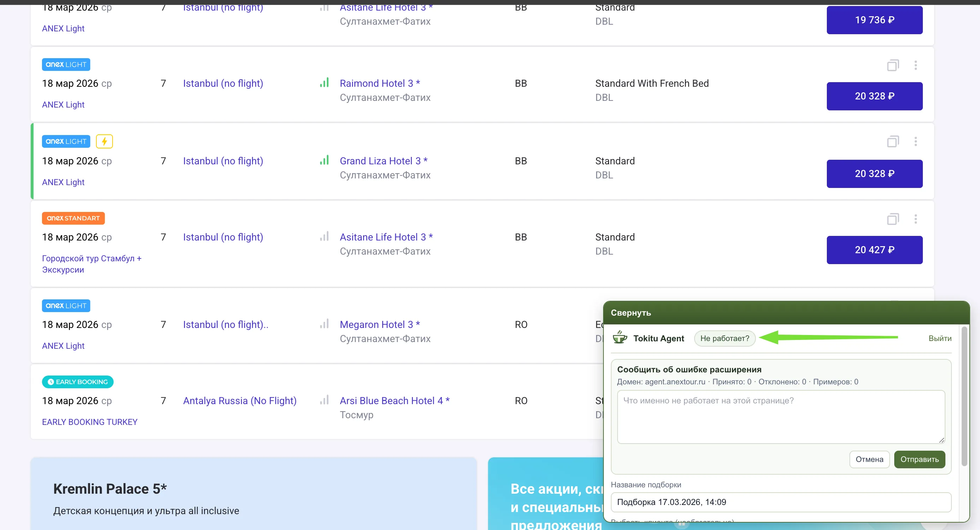Viewport: 980px width, 530px height.
Task: Click the Tokitu panel vertical scrollbar
Action: coord(964,395)
